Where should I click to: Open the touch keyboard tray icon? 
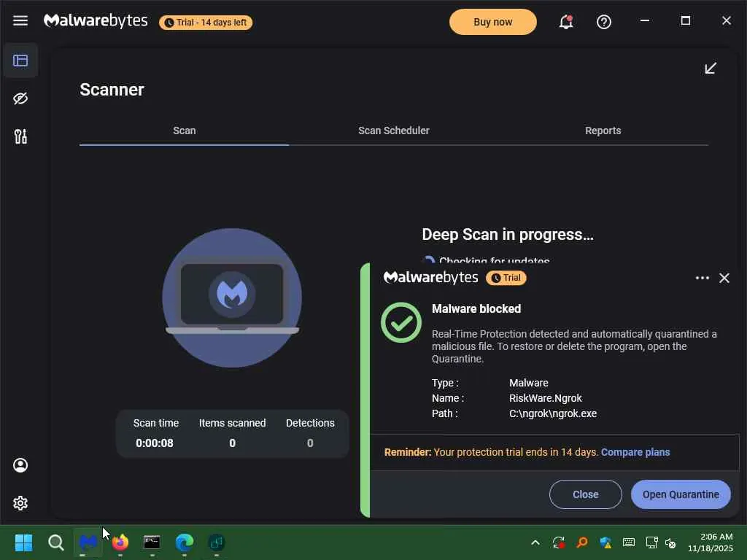tap(628, 542)
